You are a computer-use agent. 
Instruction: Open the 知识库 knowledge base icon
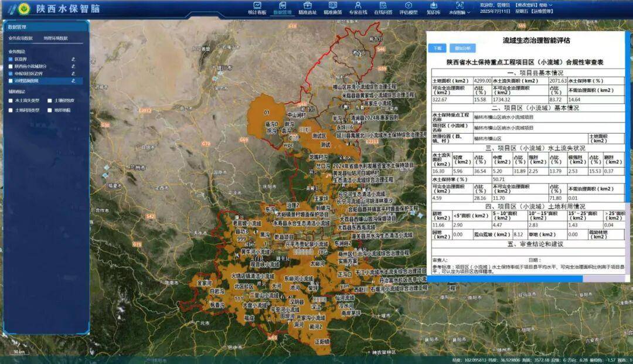click(x=433, y=8)
